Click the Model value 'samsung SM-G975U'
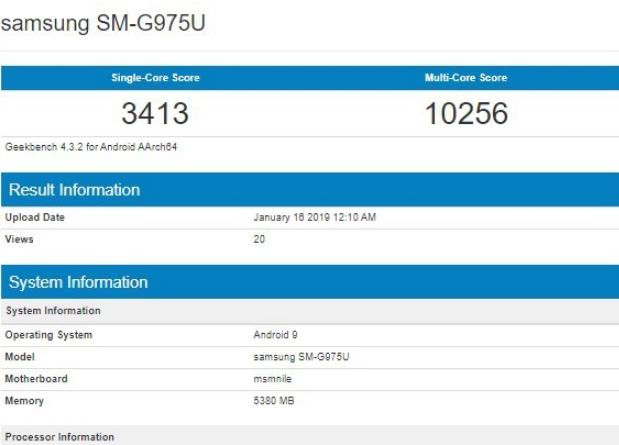 301,357
